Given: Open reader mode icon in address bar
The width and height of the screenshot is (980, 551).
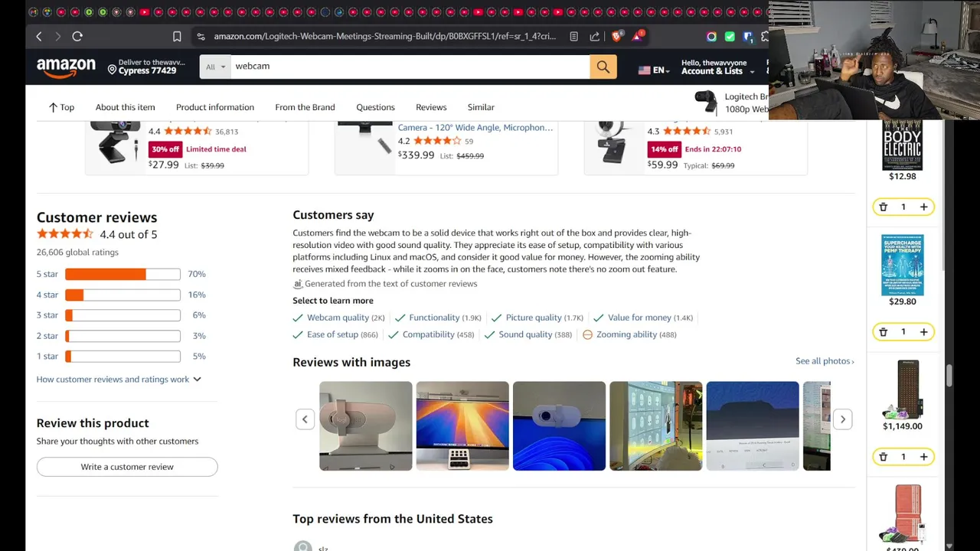Looking at the screenshot, I should click(573, 36).
